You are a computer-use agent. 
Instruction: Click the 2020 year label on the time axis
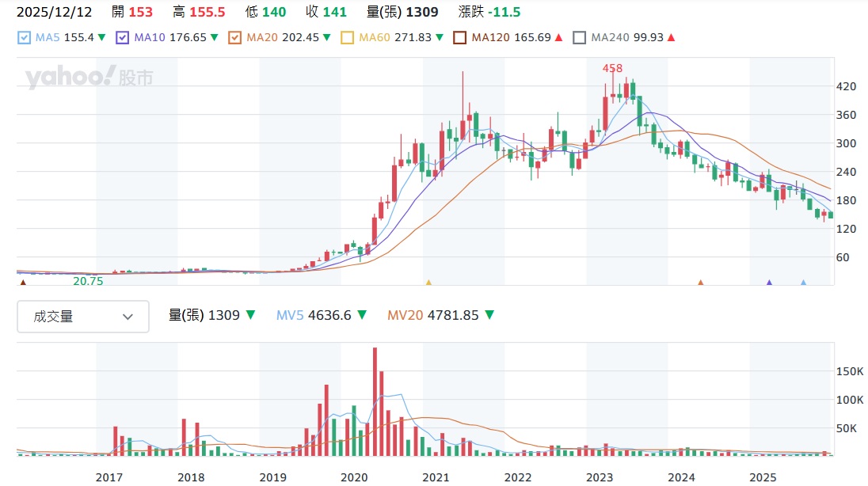point(353,477)
